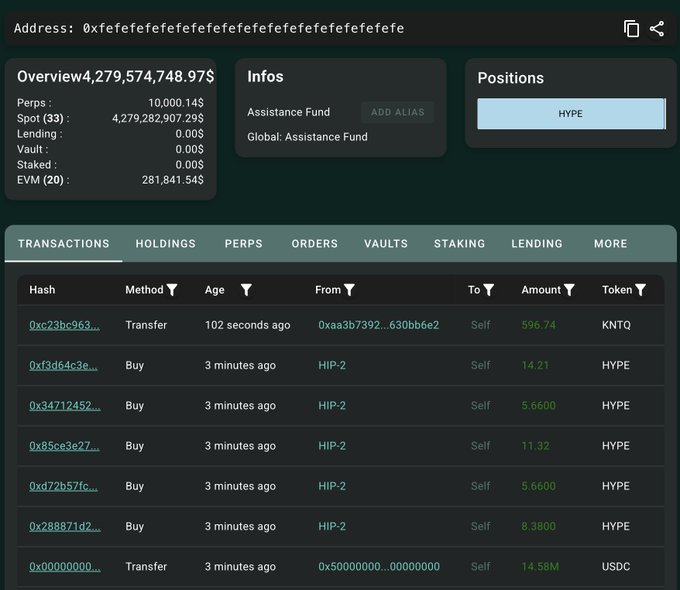680x590 pixels.
Task: Select the full address text 0xfefe...
Action: pyautogui.click(x=244, y=29)
